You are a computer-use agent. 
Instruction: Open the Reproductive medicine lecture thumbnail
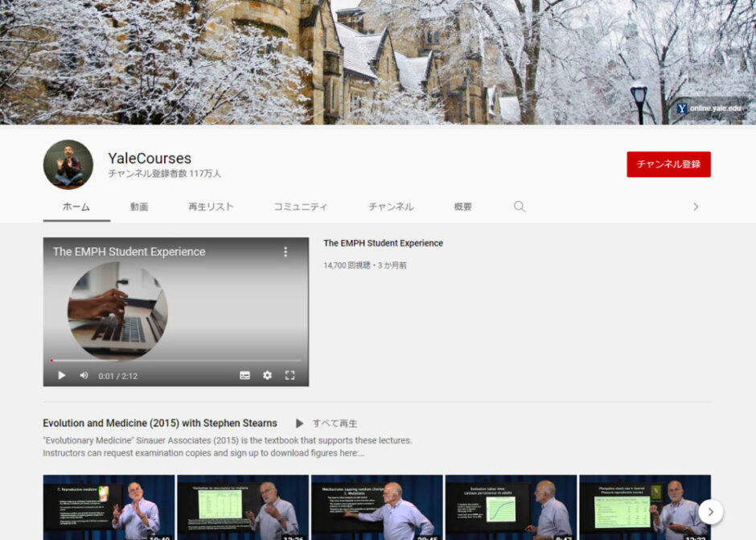[x=109, y=507]
